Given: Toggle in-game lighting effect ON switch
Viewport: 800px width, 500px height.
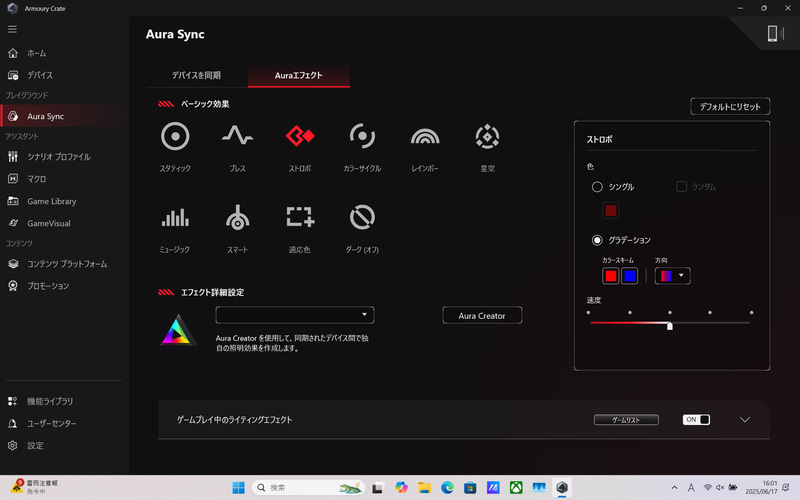Looking at the screenshot, I should (696, 419).
